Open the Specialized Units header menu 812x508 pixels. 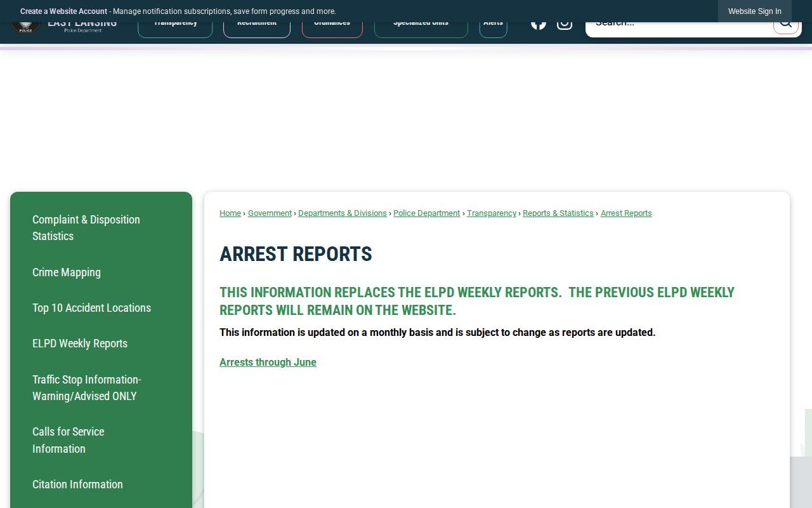coord(421,30)
